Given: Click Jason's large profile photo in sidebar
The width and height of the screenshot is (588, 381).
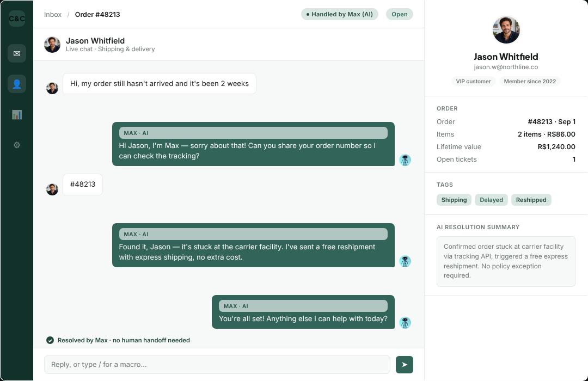Looking at the screenshot, I should (x=506, y=29).
